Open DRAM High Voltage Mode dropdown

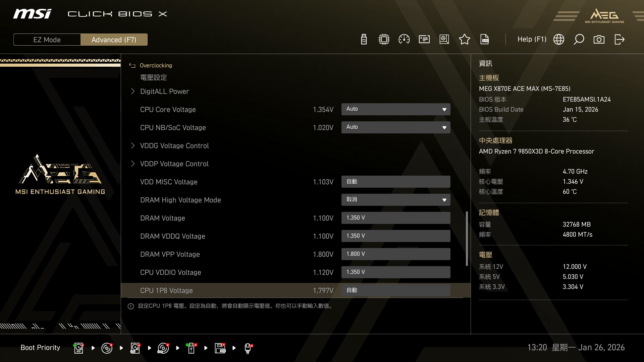click(395, 200)
